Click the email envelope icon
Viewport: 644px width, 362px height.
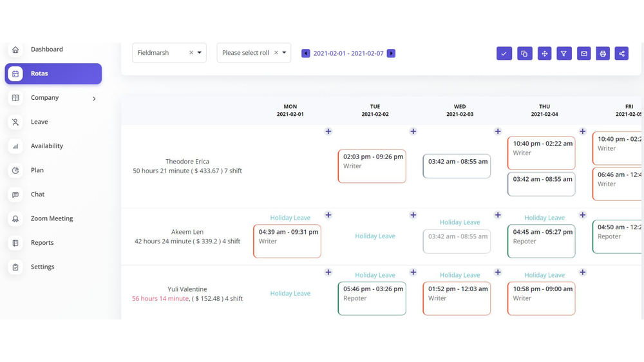click(x=583, y=53)
